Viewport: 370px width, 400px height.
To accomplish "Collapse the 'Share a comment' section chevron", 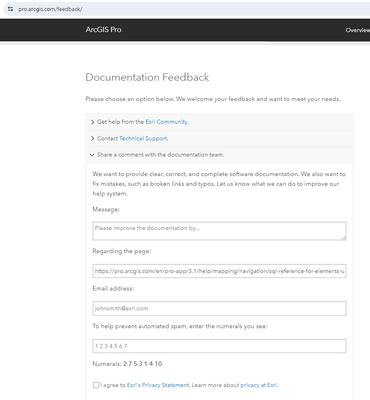I will [x=92, y=155].
